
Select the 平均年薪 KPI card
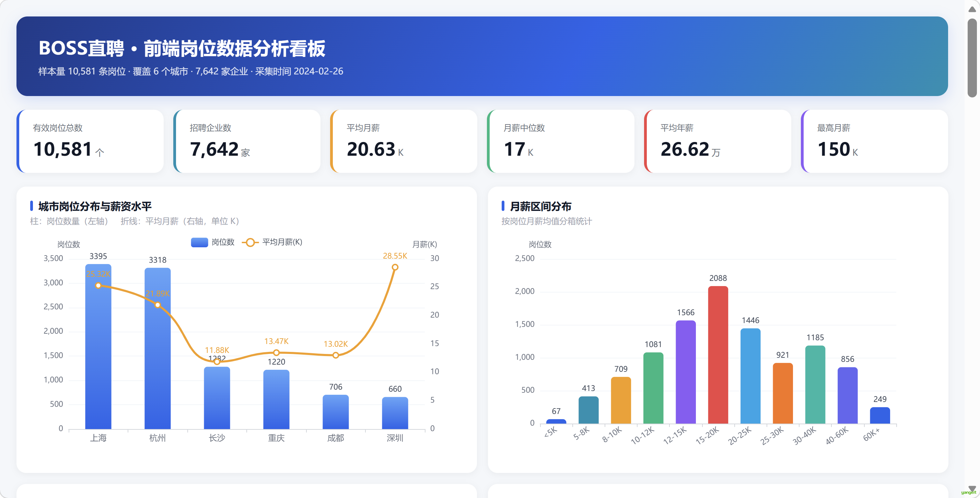[x=717, y=141]
